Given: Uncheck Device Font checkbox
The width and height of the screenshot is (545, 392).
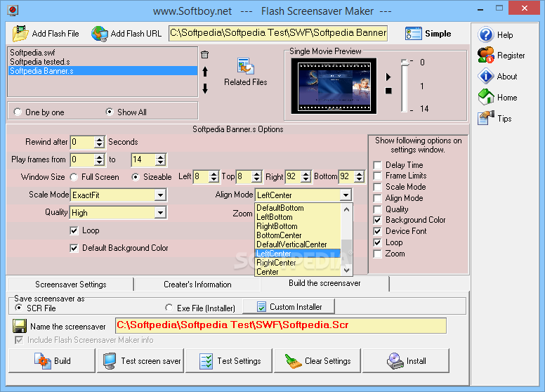Looking at the screenshot, I should 377,231.
